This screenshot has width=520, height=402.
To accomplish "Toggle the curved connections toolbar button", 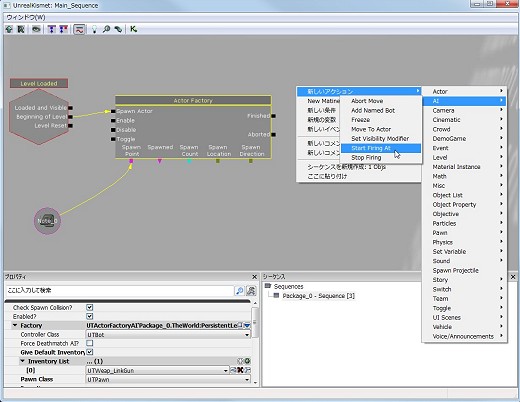I will tap(79, 29).
